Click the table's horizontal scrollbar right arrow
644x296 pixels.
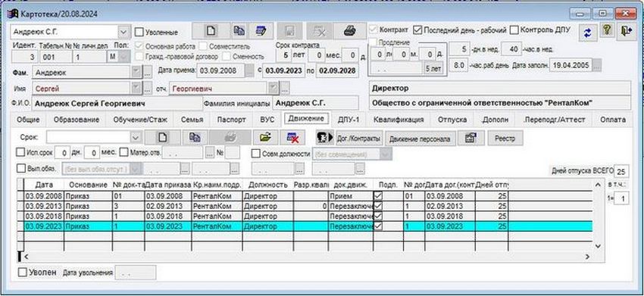587,256
